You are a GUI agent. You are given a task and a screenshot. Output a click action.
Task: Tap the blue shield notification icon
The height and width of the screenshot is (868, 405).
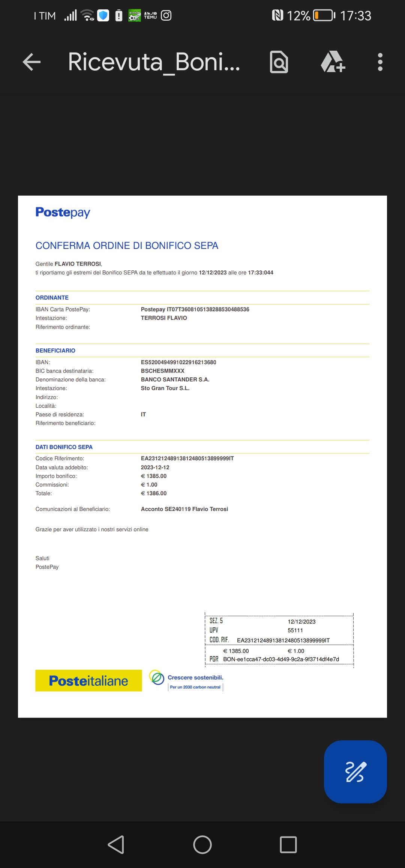tap(103, 15)
